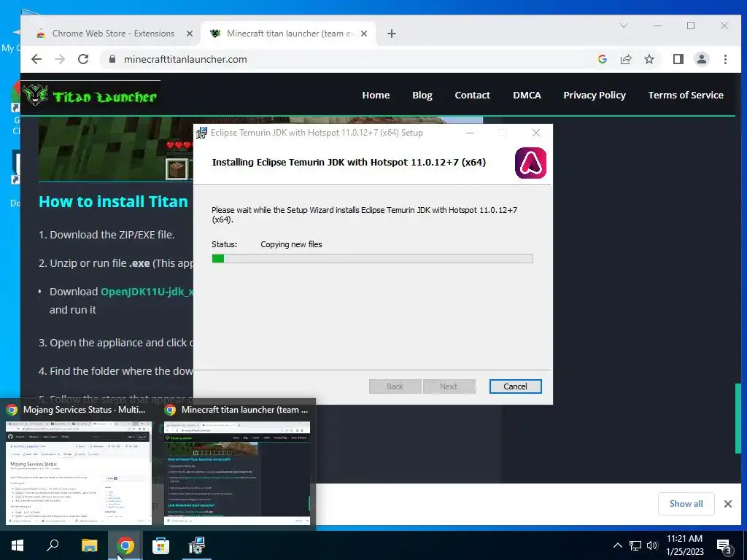This screenshot has width=747, height=560.
Task: Open the notification center icon
Action: (724, 546)
